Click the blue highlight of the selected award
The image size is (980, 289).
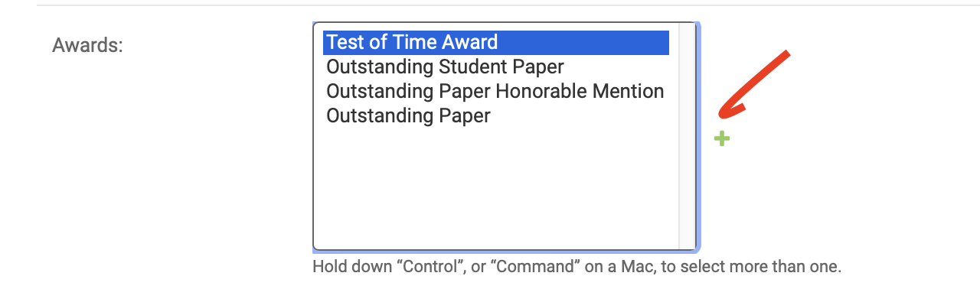(x=496, y=42)
